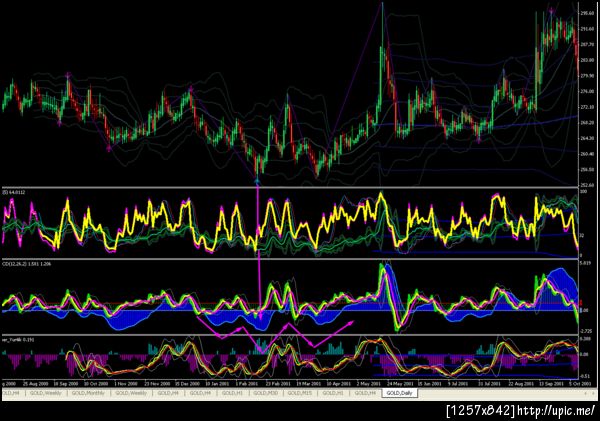The image size is (600, 421).
Task: Click the 268.20 price scale label
Action: coord(587,122)
